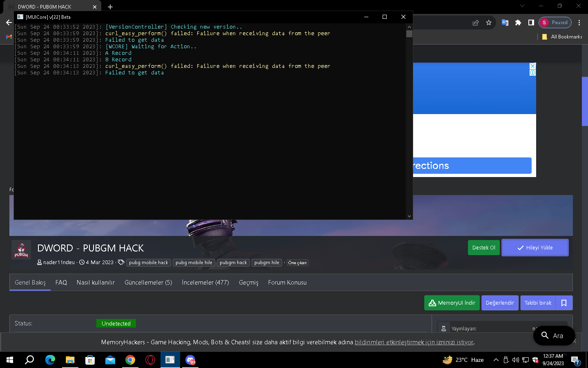The width and height of the screenshot is (588, 368).
Task: Click MemoryUI İndir download button
Action: [452, 303]
